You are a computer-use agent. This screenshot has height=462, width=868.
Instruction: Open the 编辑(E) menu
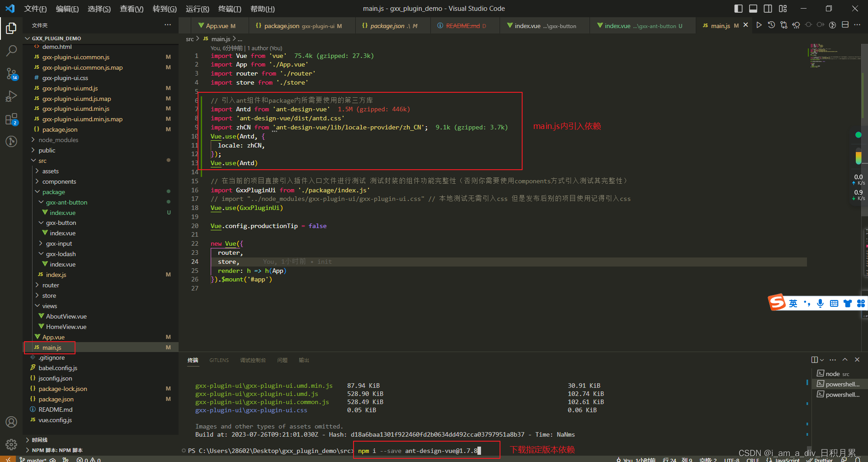[x=67, y=9]
